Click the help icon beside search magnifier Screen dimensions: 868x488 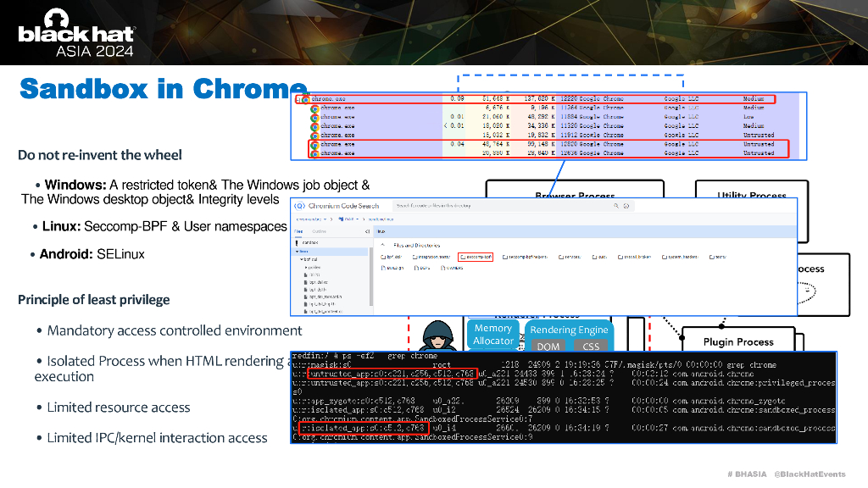626,206
